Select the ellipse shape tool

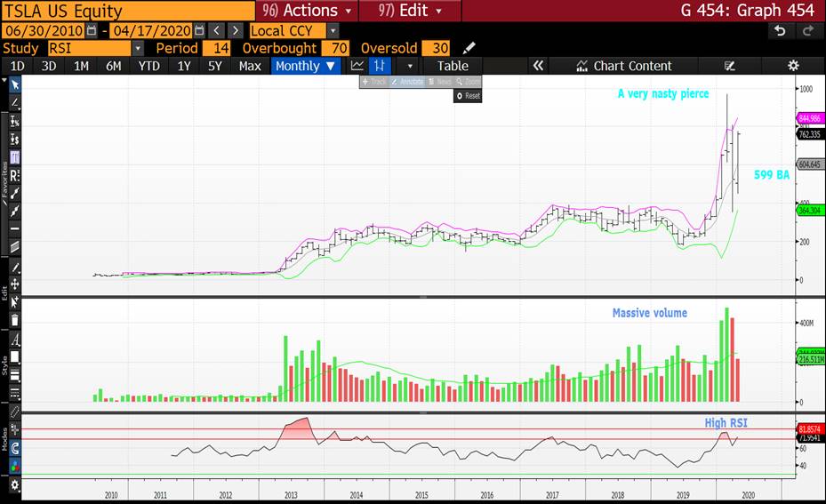[x=15, y=412]
